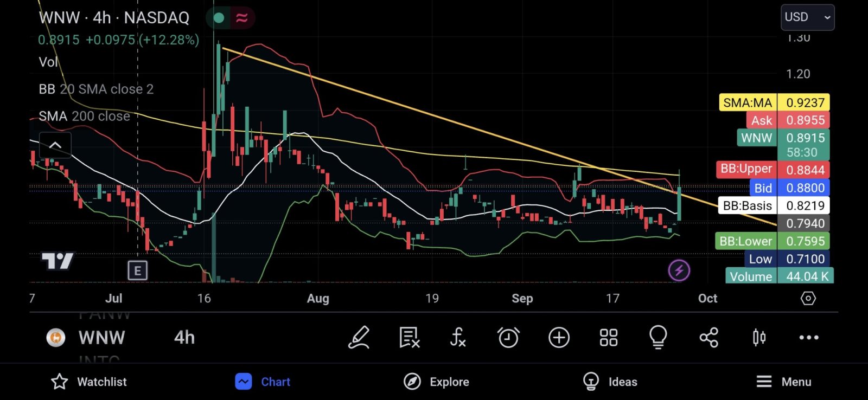Open the indicators fx icon

pos(458,337)
